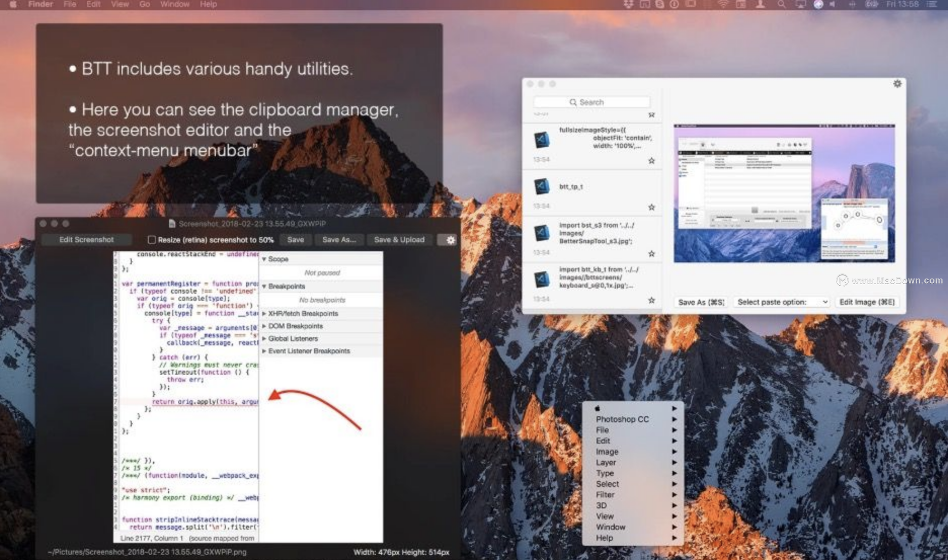
Task: Open the clipboard manager settings gear
Action: point(897,84)
